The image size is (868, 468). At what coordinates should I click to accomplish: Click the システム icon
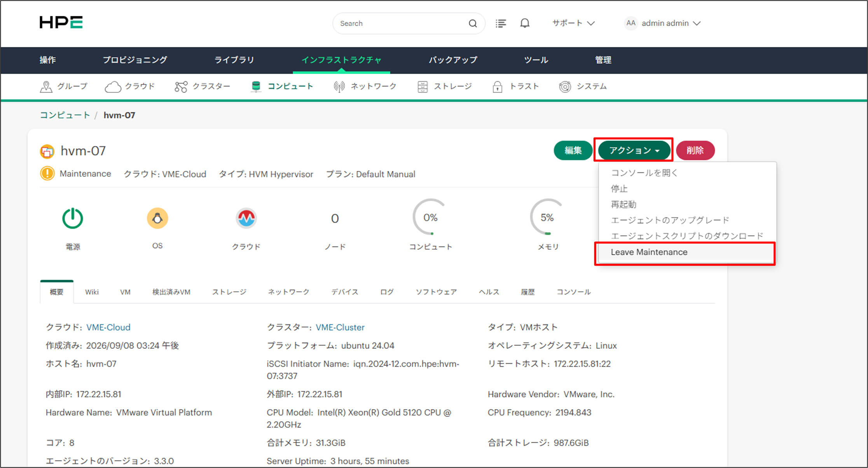[565, 87]
